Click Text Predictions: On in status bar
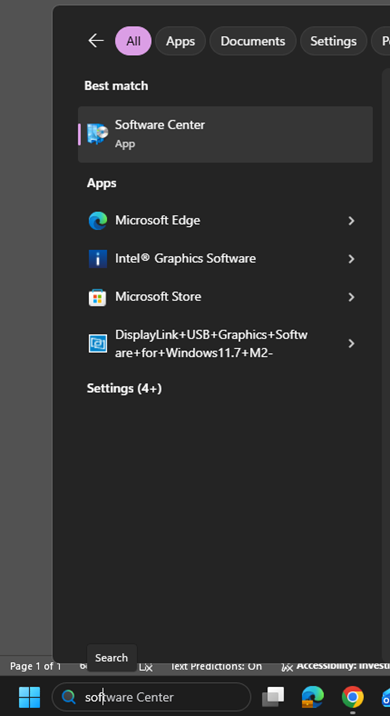 [216, 666]
